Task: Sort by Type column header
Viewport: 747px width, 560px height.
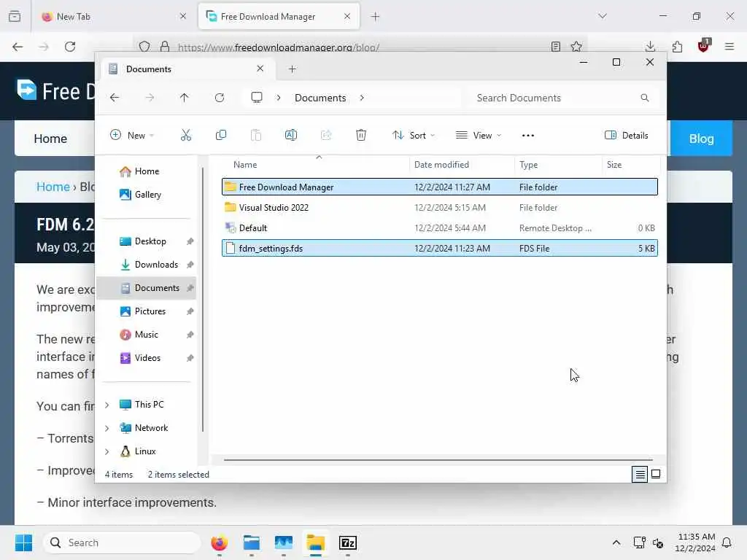Action: (x=558, y=165)
